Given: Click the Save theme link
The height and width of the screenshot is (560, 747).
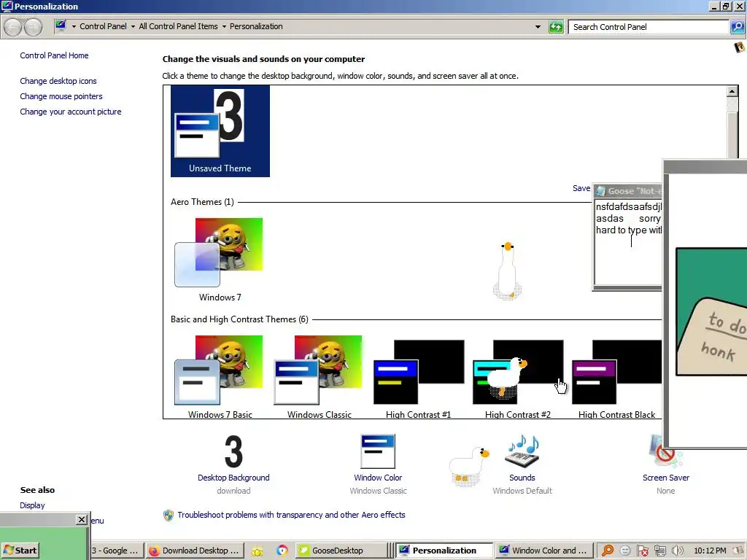Looking at the screenshot, I should [x=581, y=189].
